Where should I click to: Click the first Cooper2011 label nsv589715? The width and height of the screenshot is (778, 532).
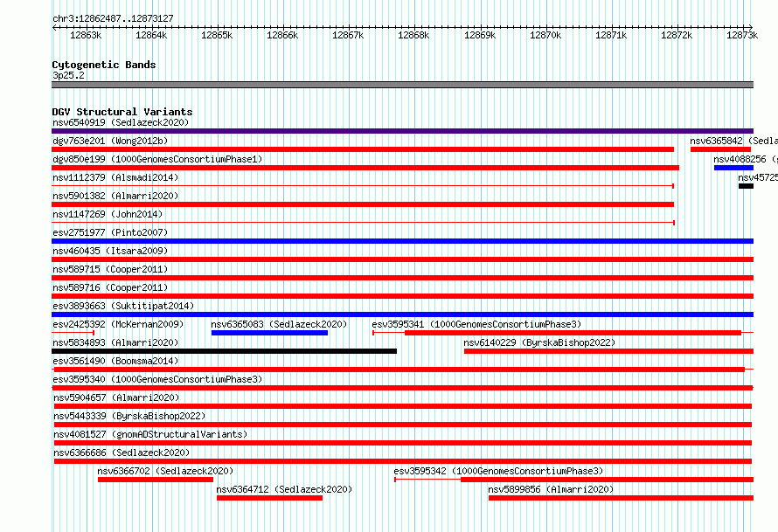pos(110,269)
